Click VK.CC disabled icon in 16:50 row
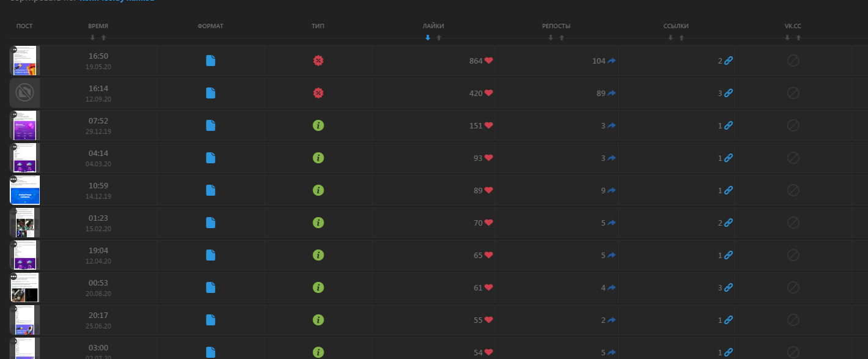This screenshot has height=359, width=868. [793, 61]
